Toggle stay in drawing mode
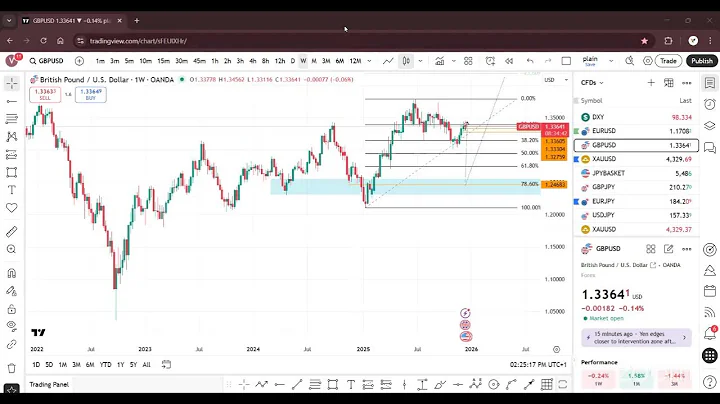The width and height of the screenshot is (720, 404). click(11, 291)
